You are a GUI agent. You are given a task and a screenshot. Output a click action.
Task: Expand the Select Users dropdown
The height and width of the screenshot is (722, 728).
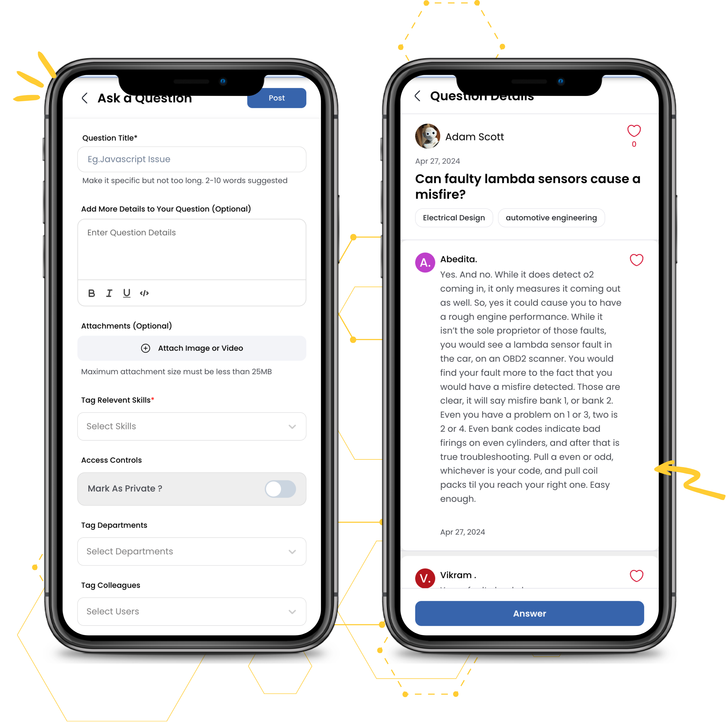(293, 611)
